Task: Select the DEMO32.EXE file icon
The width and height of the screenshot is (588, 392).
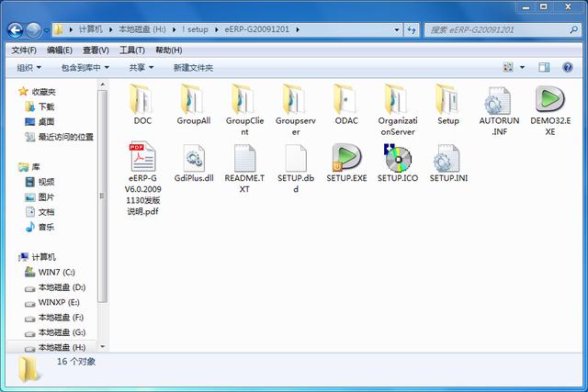Action: coord(549,100)
